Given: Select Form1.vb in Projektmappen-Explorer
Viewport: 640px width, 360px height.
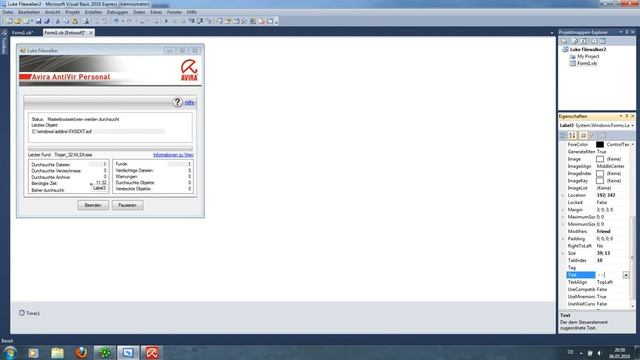Looking at the screenshot, I should click(x=587, y=64).
